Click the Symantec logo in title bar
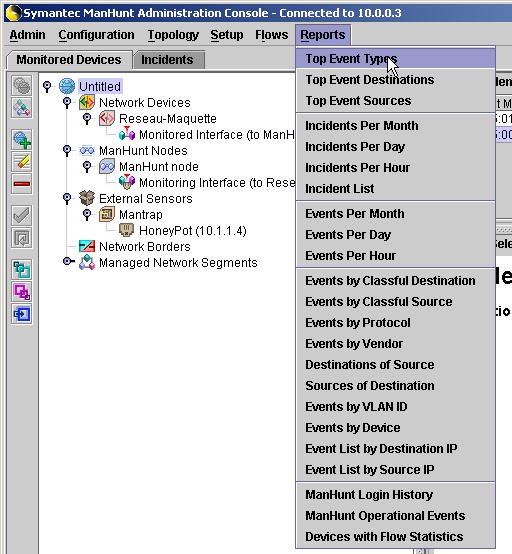Image resolution: width=512 pixels, height=554 pixels. (13, 13)
